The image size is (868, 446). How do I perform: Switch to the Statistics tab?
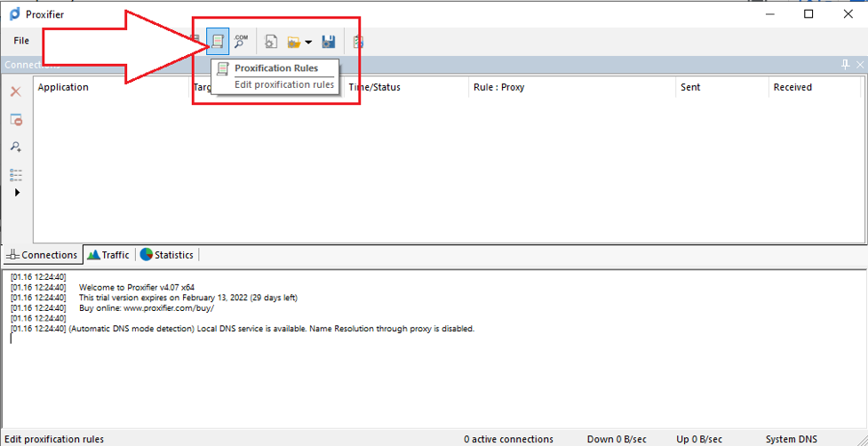(167, 255)
